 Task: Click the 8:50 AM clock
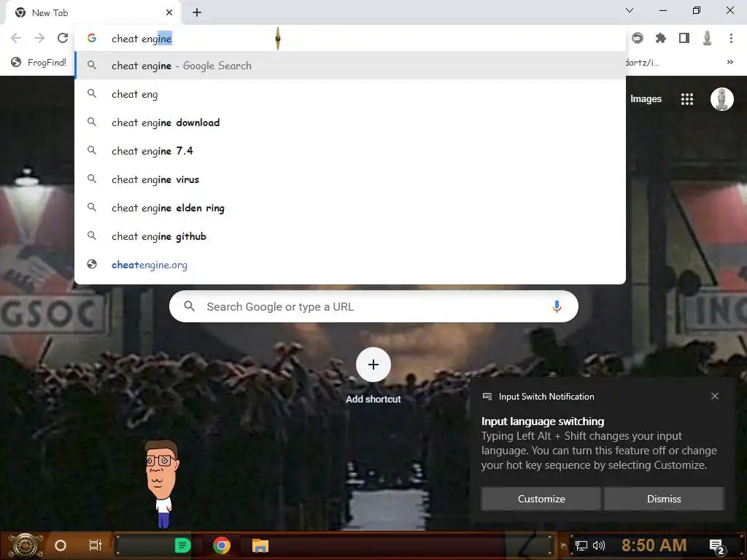pos(654,545)
